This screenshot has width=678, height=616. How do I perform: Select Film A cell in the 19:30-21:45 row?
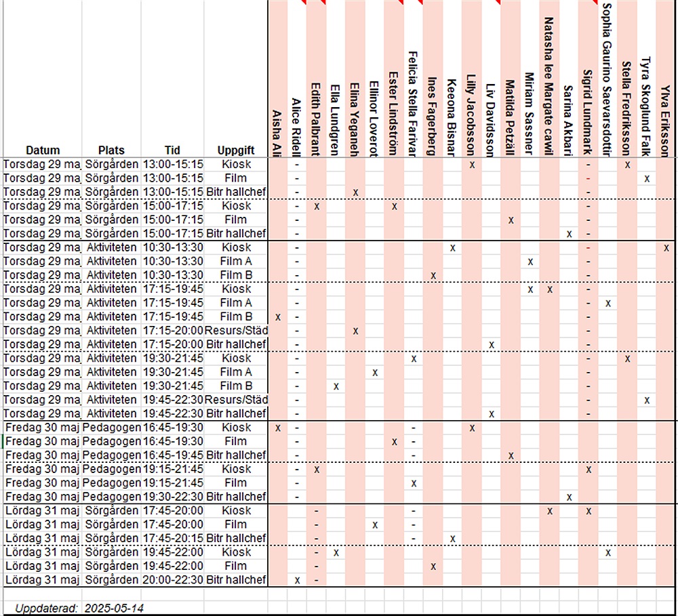pyautogui.click(x=236, y=372)
